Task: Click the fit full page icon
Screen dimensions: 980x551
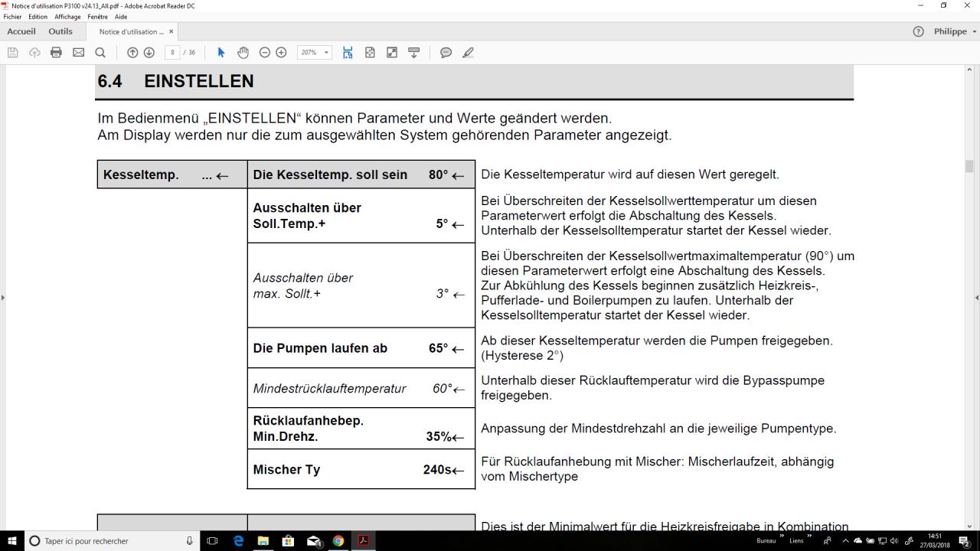Action: (x=370, y=53)
